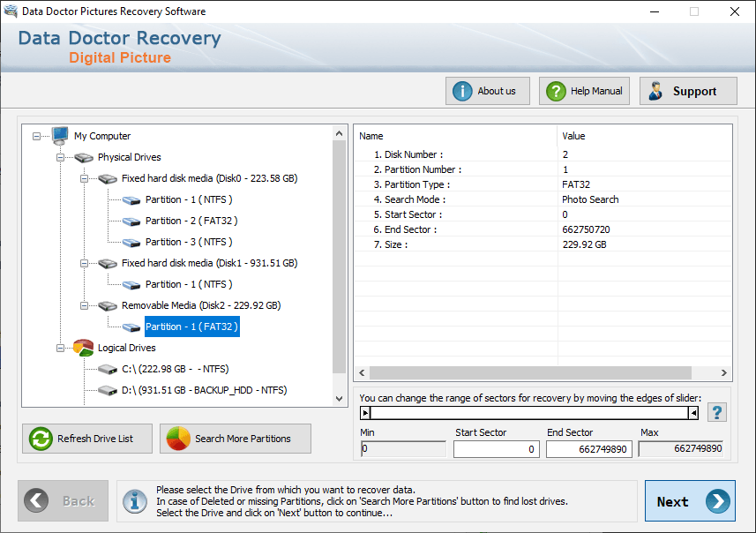
Task: Click the Name column header
Action: click(x=455, y=136)
